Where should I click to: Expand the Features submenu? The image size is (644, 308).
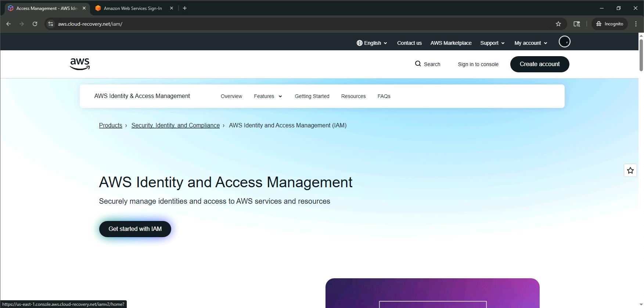click(268, 96)
